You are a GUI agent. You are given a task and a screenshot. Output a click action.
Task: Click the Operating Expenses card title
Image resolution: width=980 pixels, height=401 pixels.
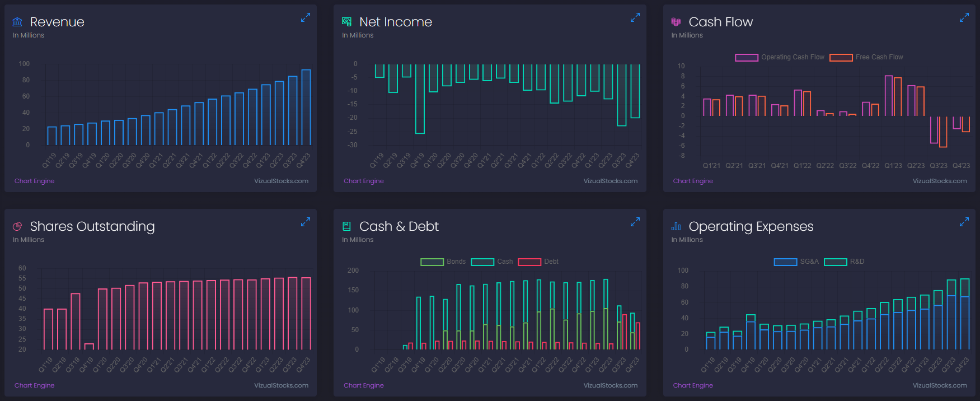click(751, 226)
